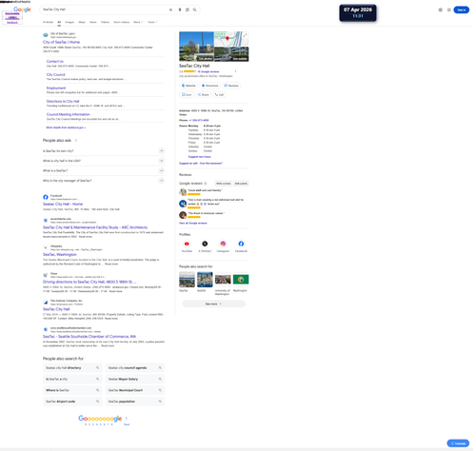Run search with the magnifying glass icon
476x451 pixels.
[x=195, y=10]
